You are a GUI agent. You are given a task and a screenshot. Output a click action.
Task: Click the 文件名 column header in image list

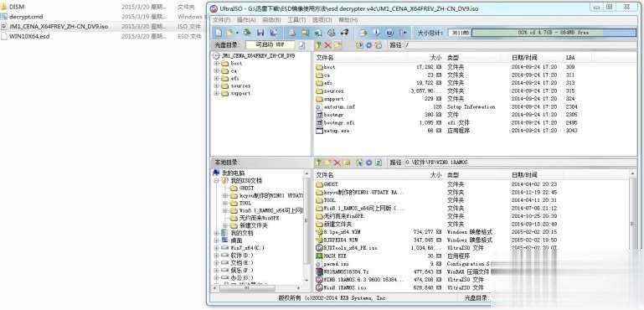coord(324,58)
